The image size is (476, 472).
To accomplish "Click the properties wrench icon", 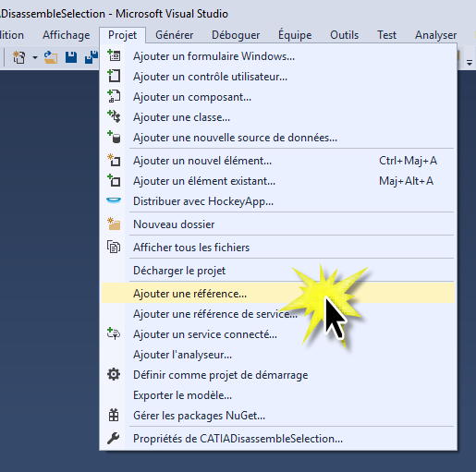I will pyautogui.click(x=114, y=438).
